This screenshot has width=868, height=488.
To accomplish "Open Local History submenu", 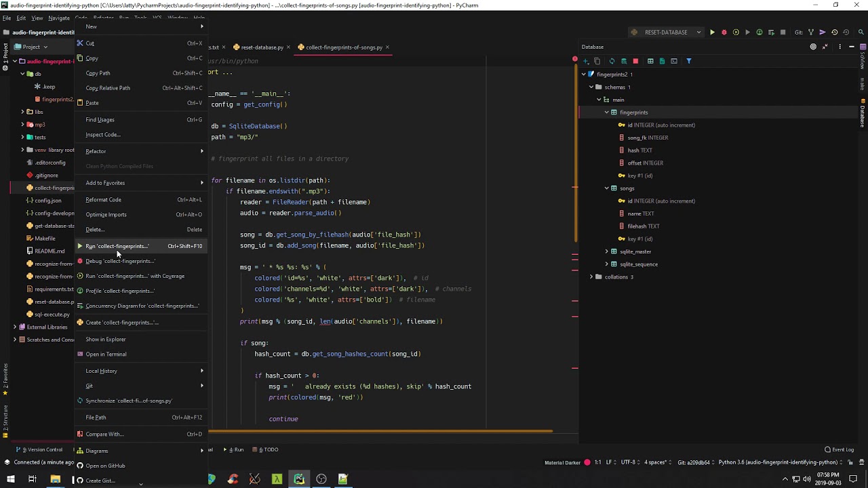I will [x=140, y=371].
